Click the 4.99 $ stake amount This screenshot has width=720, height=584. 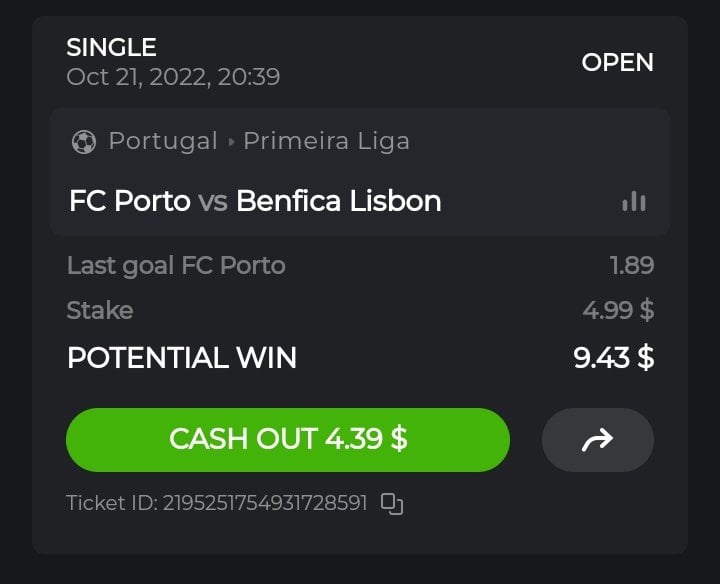(617, 310)
